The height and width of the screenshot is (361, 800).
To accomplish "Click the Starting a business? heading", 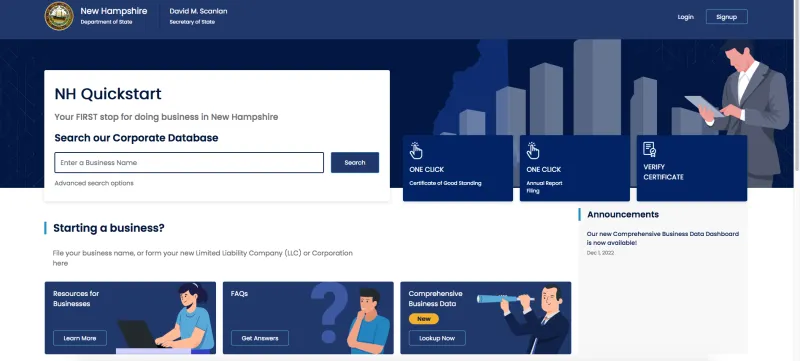I will [x=109, y=228].
